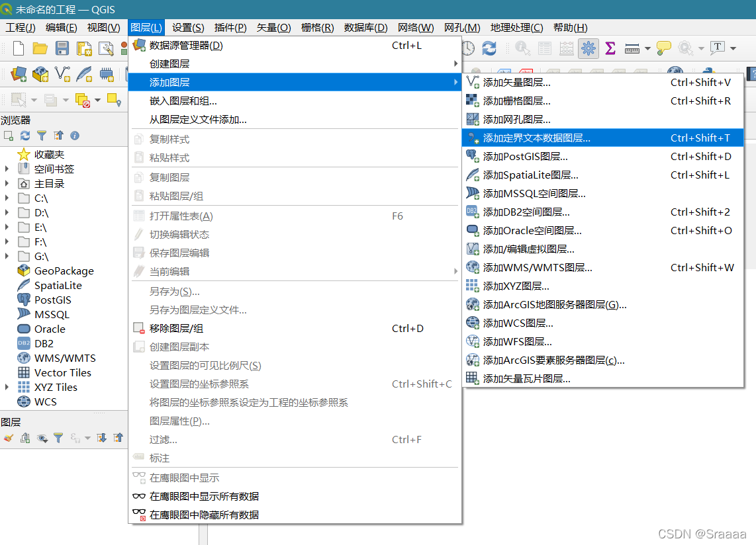Screen dimensions: 756x545
Task: Click the Statistical Summary sigma icon
Action: (x=610, y=48)
